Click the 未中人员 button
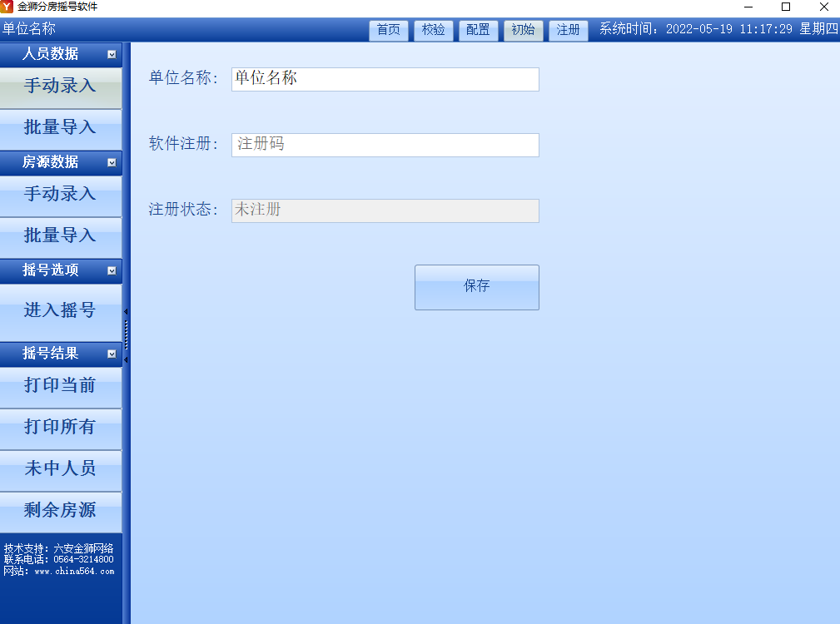Image resolution: width=840 pixels, height=624 pixels. coord(61,469)
